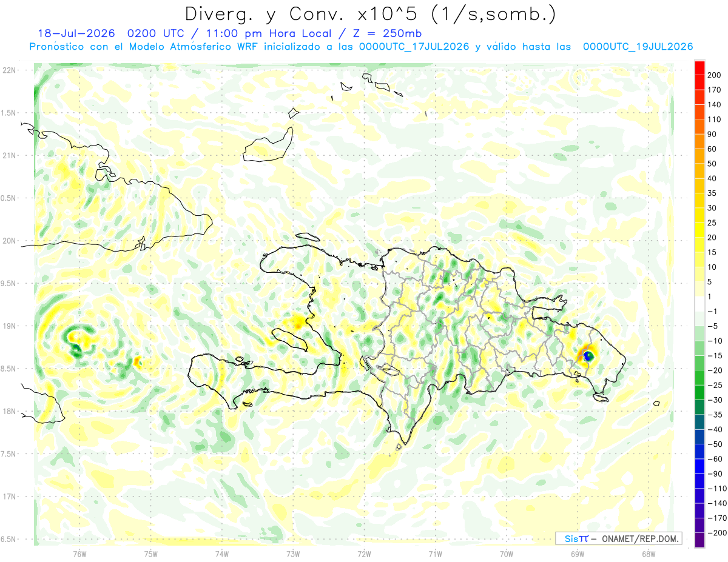Pick color bar segment between -30 and -35

[699, 407]
